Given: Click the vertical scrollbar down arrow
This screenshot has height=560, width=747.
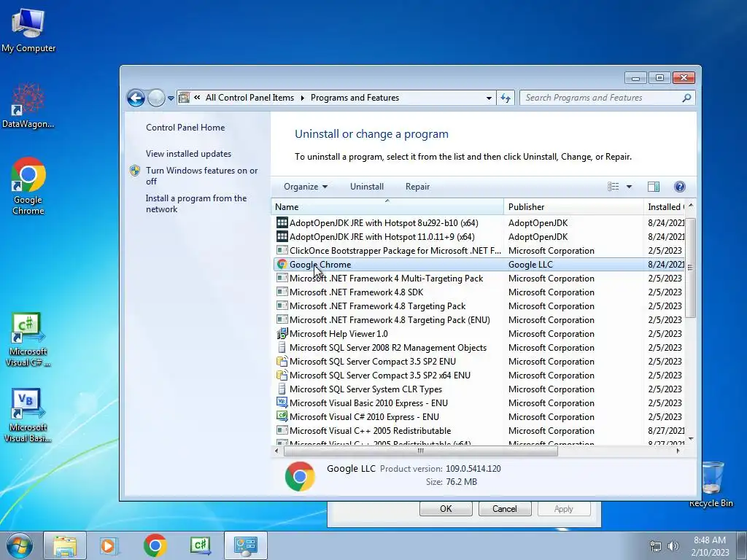Looking at the screenshot, I should [x=691, y=439].
